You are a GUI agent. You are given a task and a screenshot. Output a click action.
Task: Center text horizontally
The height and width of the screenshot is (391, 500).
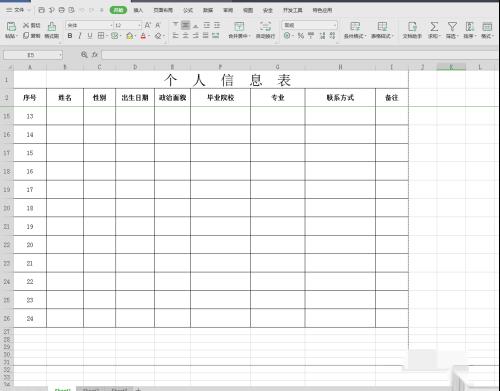pos(186,35)
